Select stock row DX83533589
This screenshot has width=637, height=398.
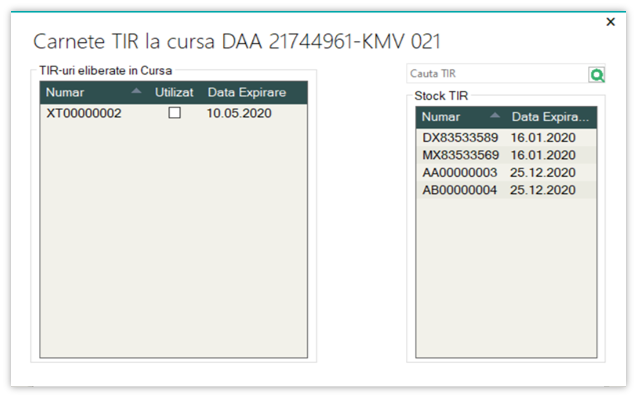[506, 138]
